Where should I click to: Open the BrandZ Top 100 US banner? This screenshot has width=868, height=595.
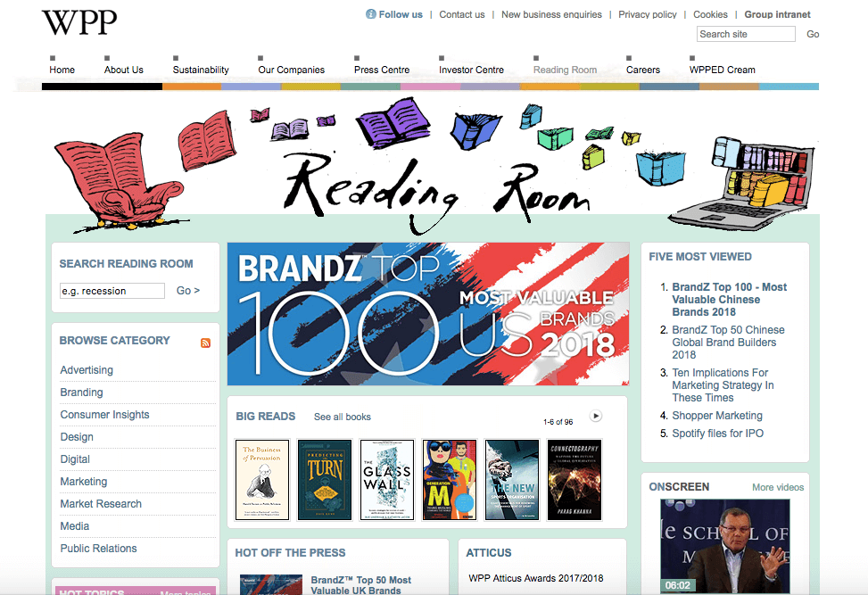[428, 314]
